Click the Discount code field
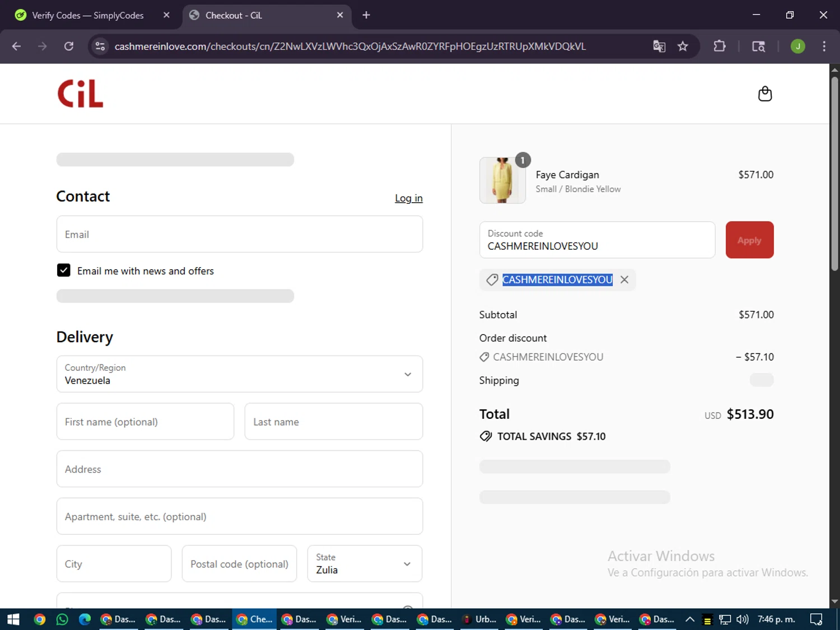Viewport: 840px width, 630px height. coord(597,240)
